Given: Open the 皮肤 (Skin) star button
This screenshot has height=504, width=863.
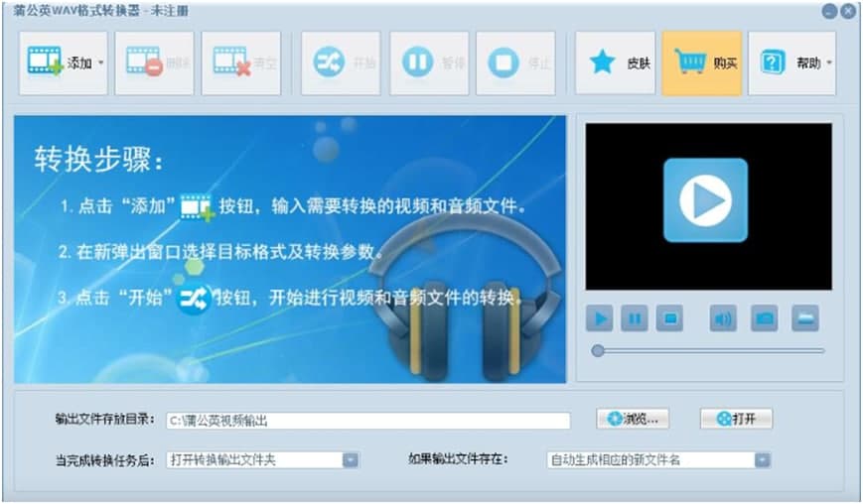Looking at the screenshot, I should click(616, 63).
